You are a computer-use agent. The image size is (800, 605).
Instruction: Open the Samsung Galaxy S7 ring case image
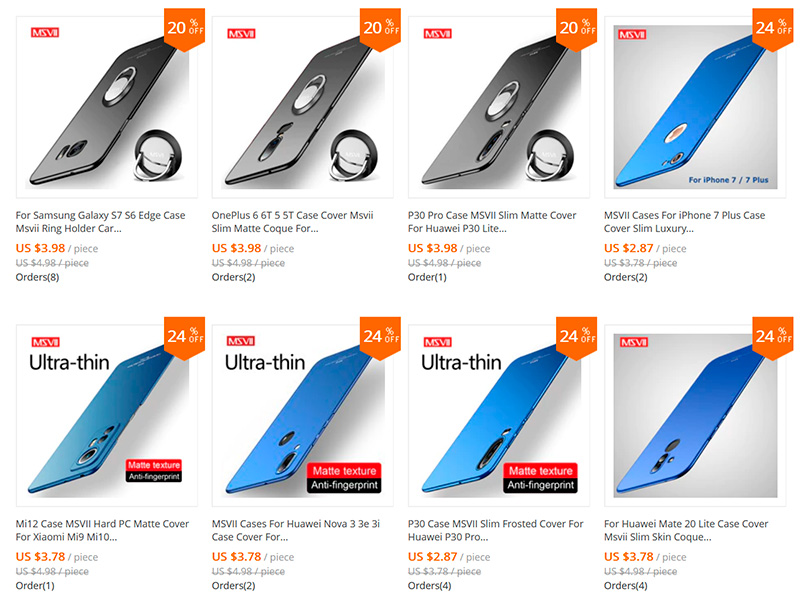(x=107, y=107)
